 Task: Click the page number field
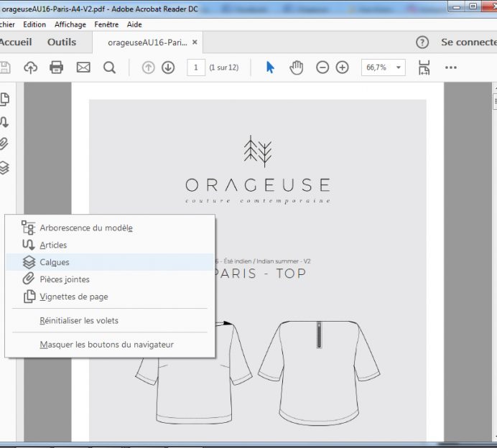click(196, 67)
